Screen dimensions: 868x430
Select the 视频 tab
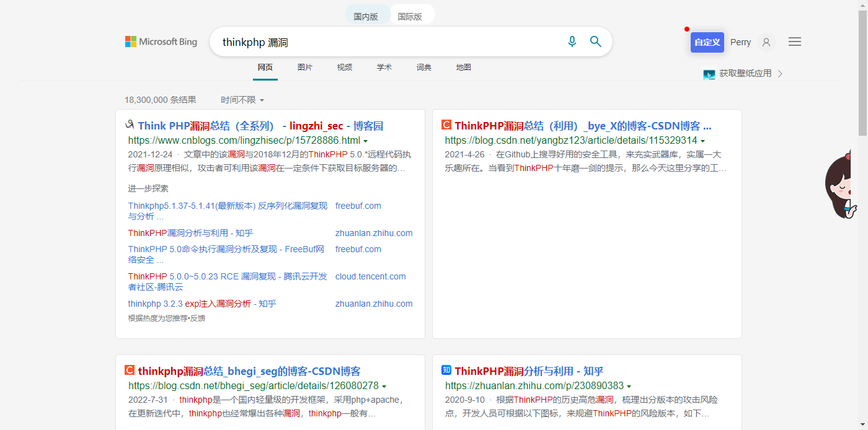(345, 68)
